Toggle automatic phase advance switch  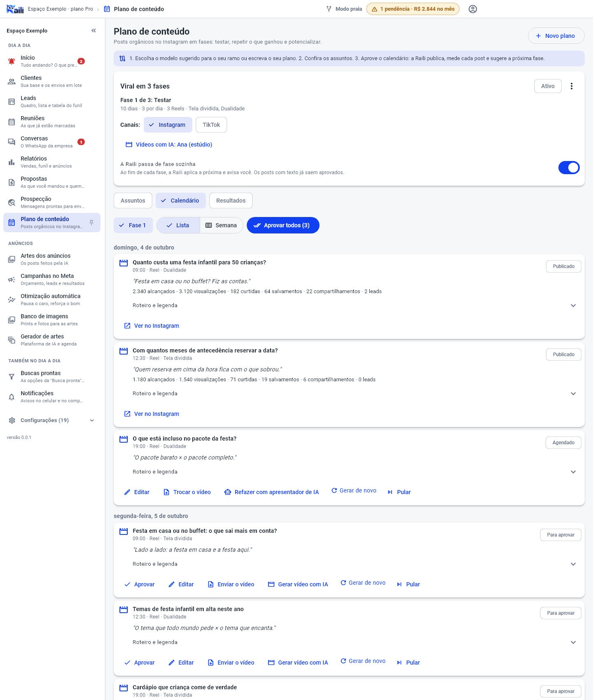(x=569, y=168)
